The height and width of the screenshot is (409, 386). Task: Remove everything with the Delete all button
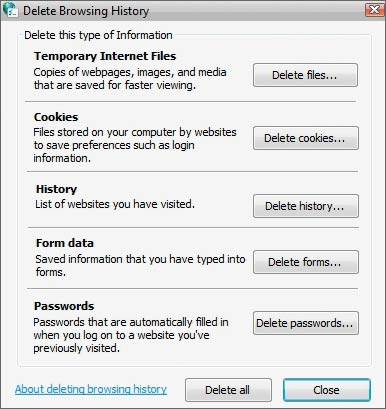point(228,390)
